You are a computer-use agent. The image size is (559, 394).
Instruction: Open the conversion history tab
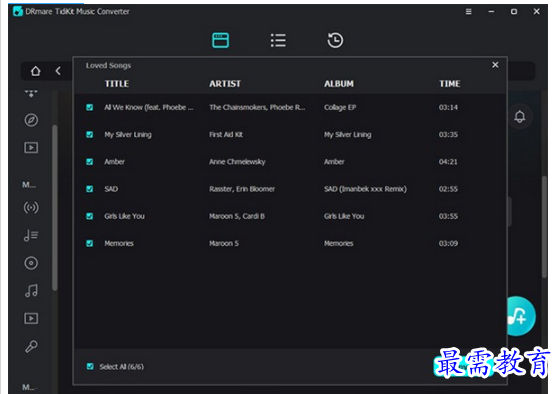click(x=335, y=40)
